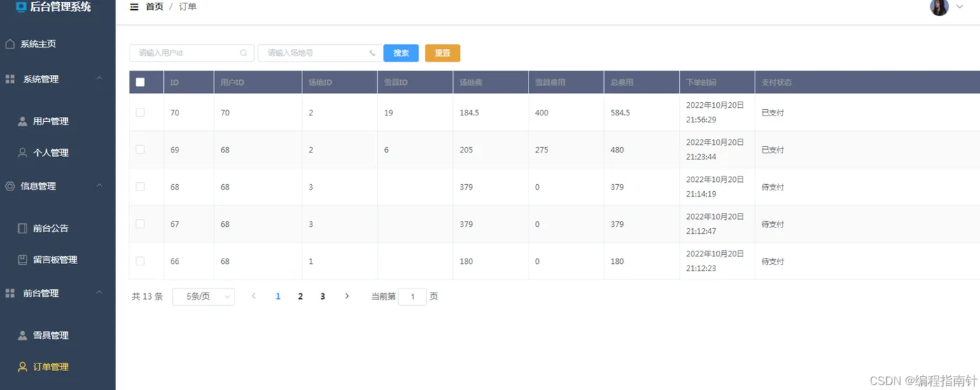Screen dimensions: 980x390
Task: Check the row with order ID 69
Action: tap(140, 149)
